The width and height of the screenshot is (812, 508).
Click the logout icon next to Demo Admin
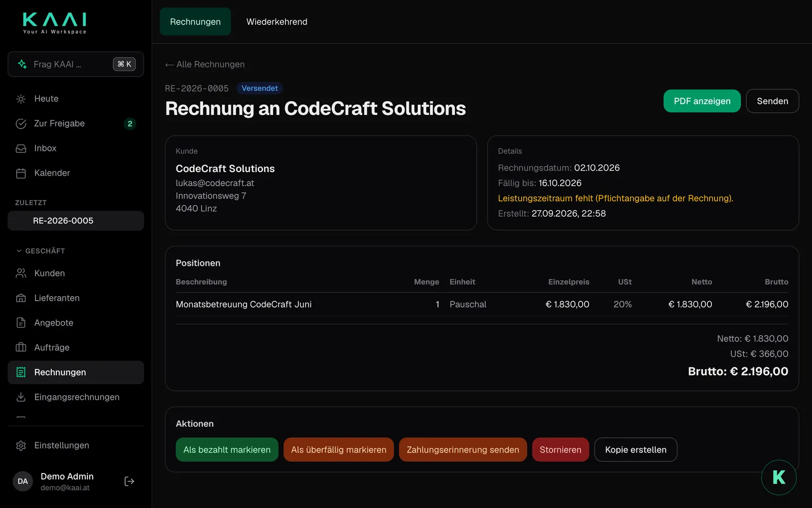tap(129, 481)
